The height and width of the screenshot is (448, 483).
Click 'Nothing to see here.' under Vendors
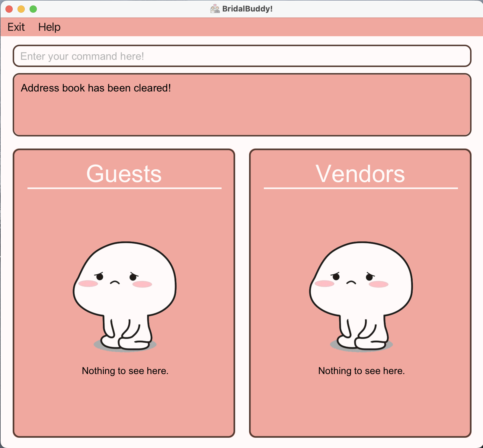361,371
